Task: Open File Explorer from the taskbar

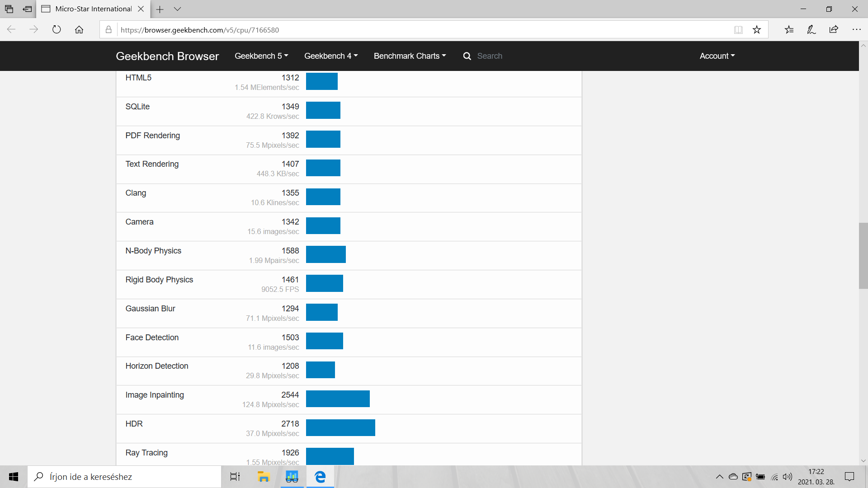Action: 263,477
